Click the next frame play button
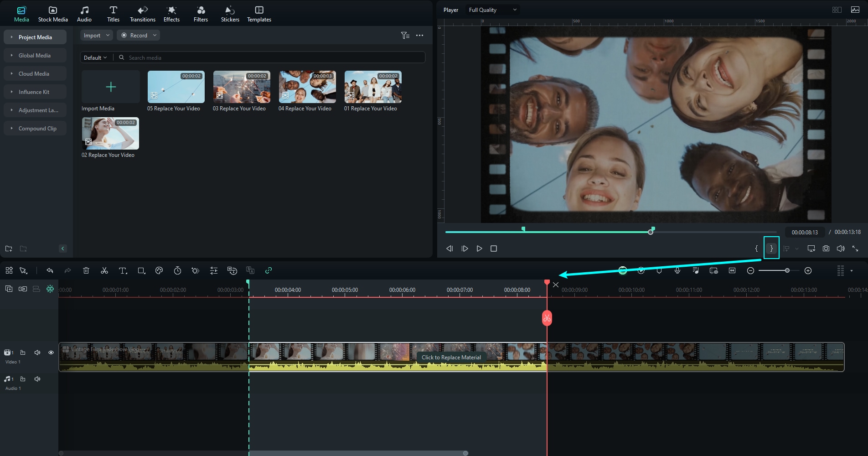 (x=465, y=249)
